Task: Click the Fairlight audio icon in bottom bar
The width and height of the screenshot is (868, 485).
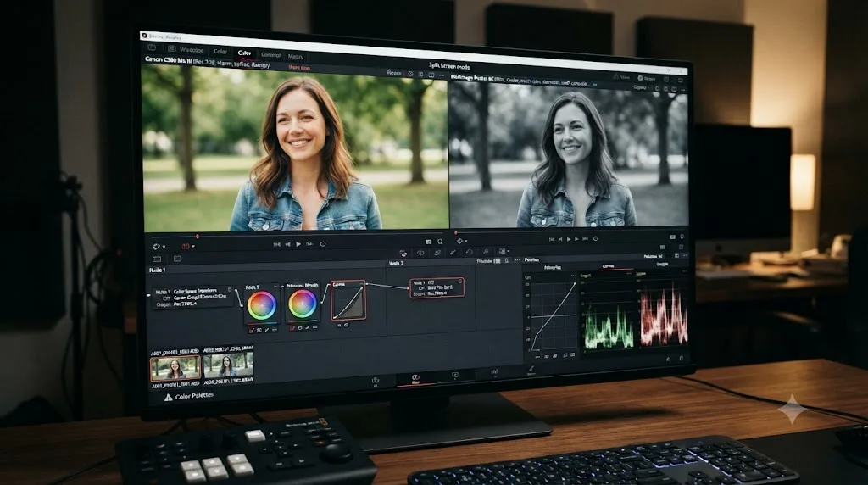Action: [x=494, y=372]
